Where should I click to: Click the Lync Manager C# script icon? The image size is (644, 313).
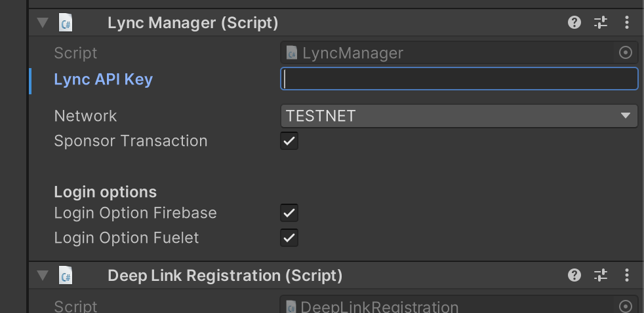pos(66,22)
